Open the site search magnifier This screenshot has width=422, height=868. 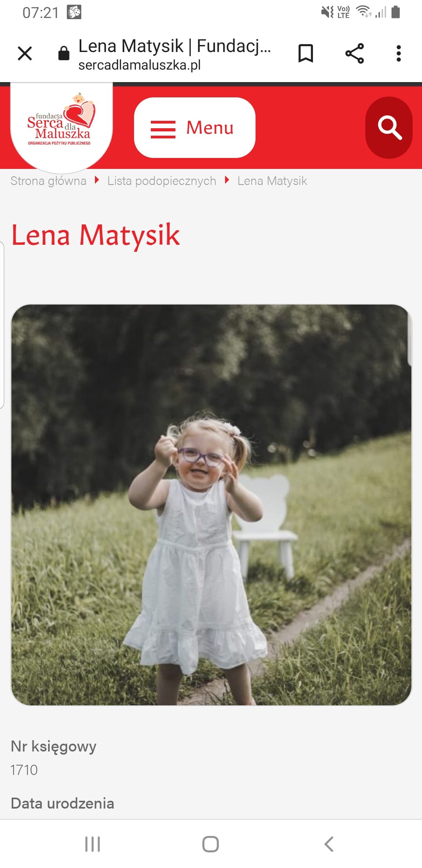coord(389,128)
